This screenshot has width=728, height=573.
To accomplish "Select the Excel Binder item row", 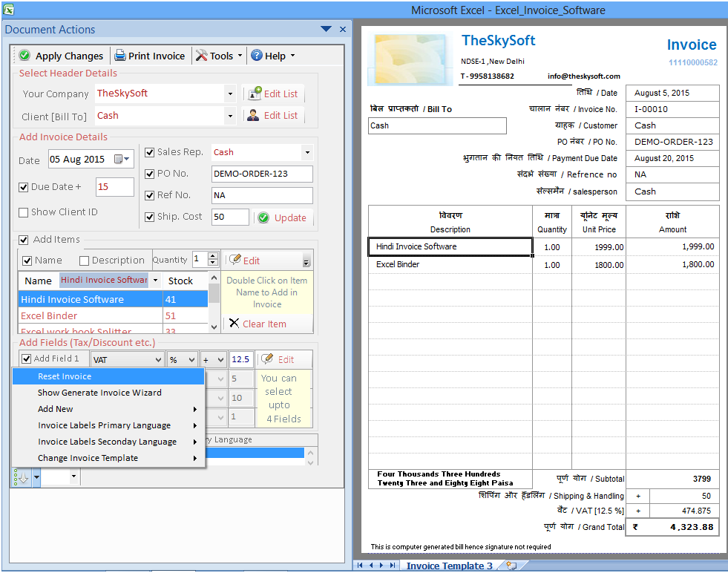I will [113, 315].
